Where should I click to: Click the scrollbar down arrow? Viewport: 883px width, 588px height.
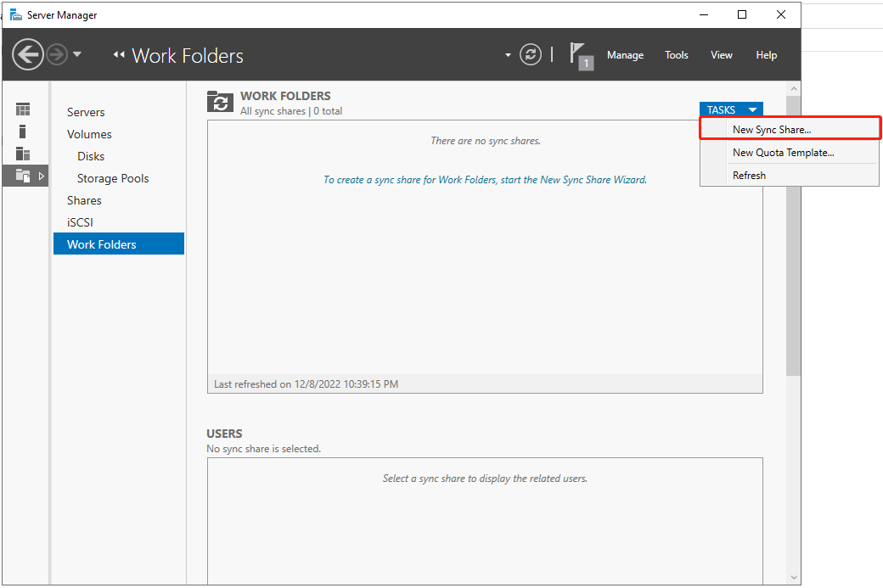tap(794, 577)
